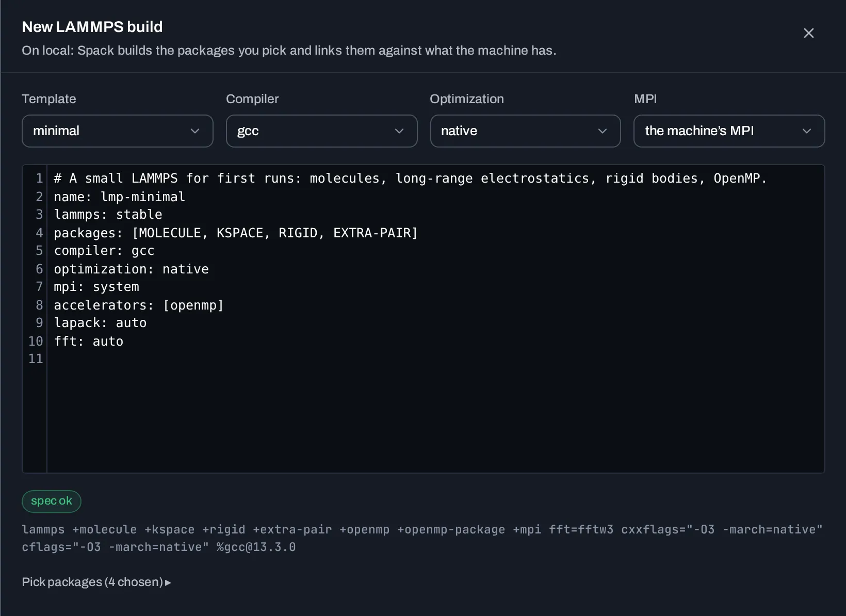The width and height of the screenshot is (846, 616).
Task: Open the Optimization dropdown showing native
Action: [x=525, y=131]
